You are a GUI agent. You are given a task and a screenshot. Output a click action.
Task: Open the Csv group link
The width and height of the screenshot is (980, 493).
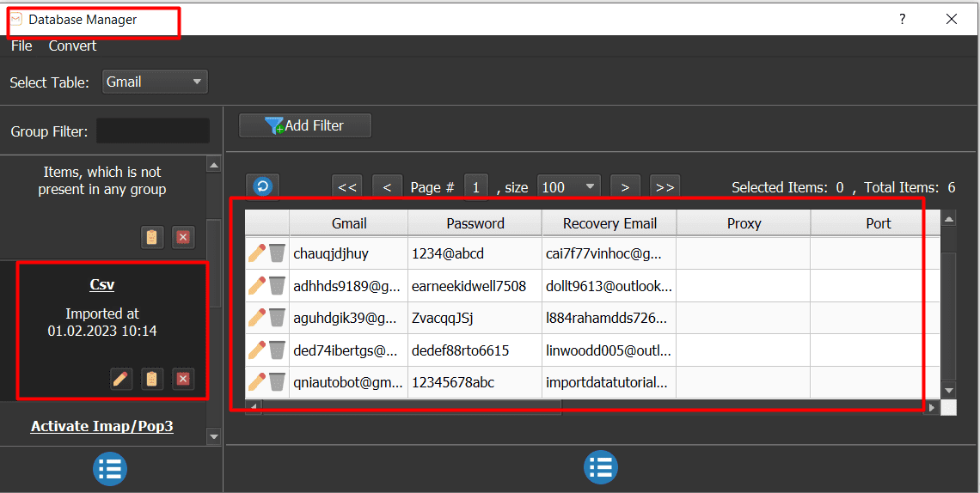(102, 284)
